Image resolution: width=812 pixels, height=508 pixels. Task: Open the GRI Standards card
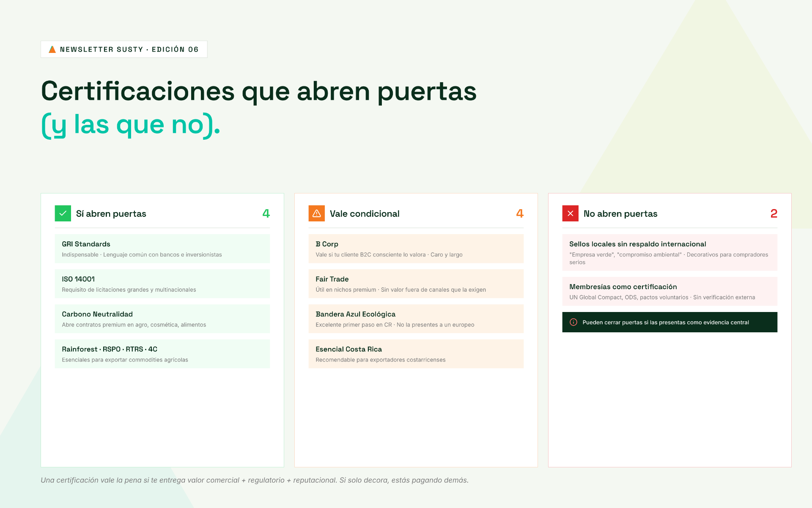pos(162,248)
